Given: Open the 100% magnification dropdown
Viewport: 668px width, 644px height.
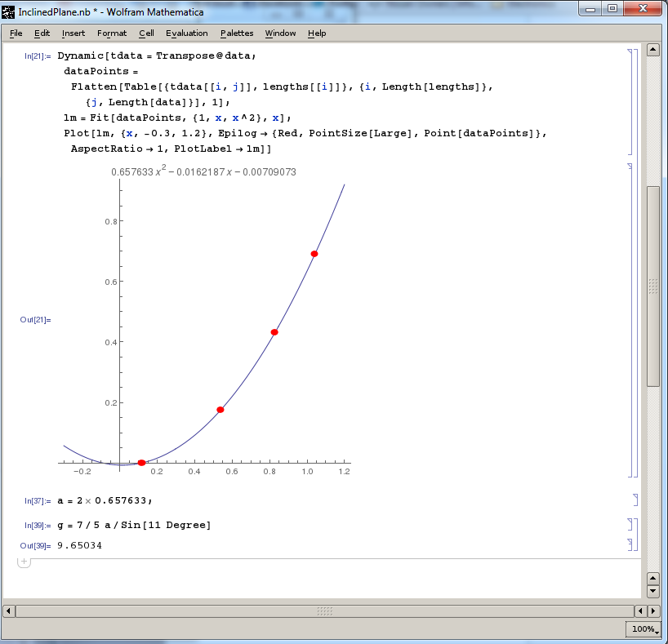Looking at the screenshot, I should point(644,628).
